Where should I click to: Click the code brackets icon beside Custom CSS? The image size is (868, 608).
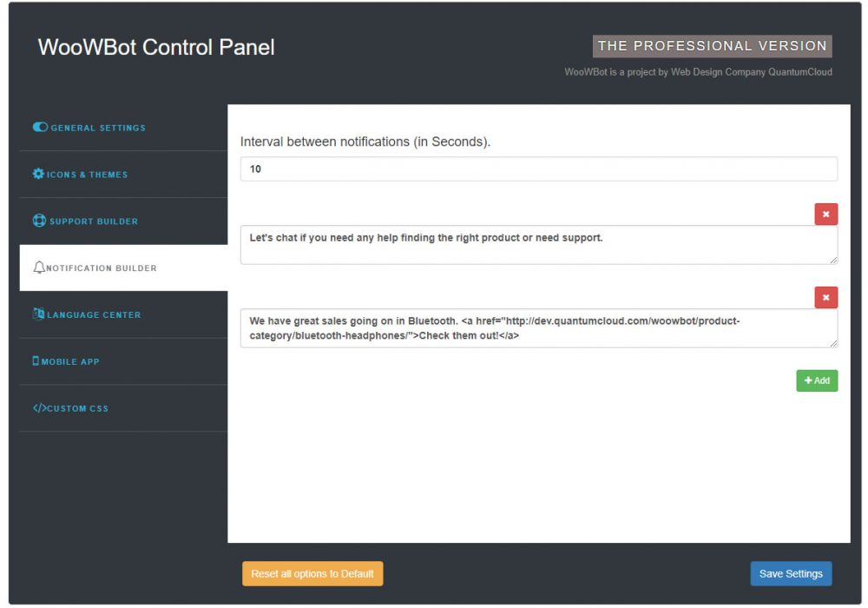[x=40, y=407]
